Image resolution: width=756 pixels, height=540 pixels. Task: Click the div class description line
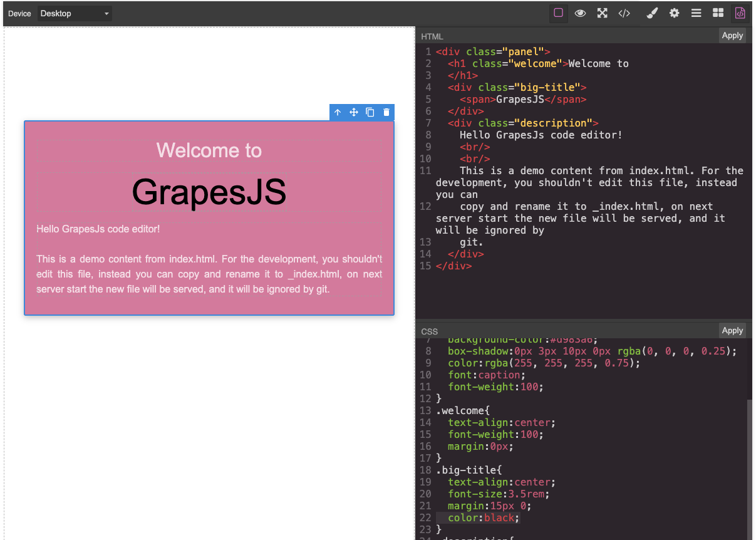(x=523, y=123)
